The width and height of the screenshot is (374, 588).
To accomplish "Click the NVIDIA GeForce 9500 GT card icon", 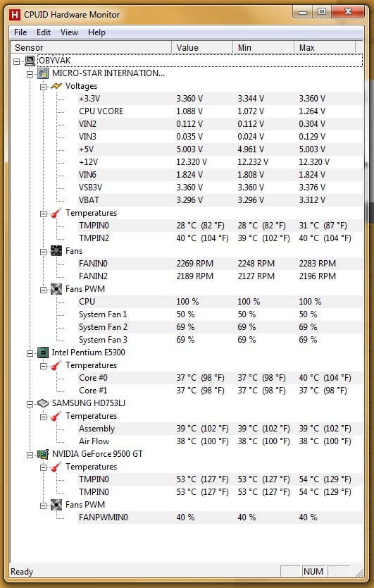I will click(43, 454).
